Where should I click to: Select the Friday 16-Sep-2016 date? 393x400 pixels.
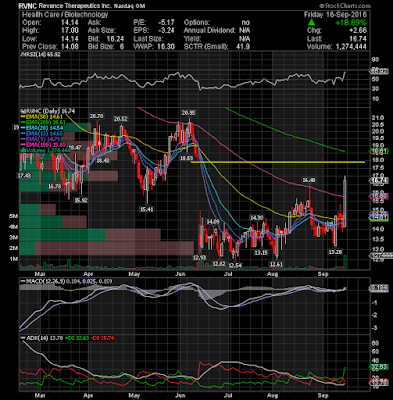point(335,15)
